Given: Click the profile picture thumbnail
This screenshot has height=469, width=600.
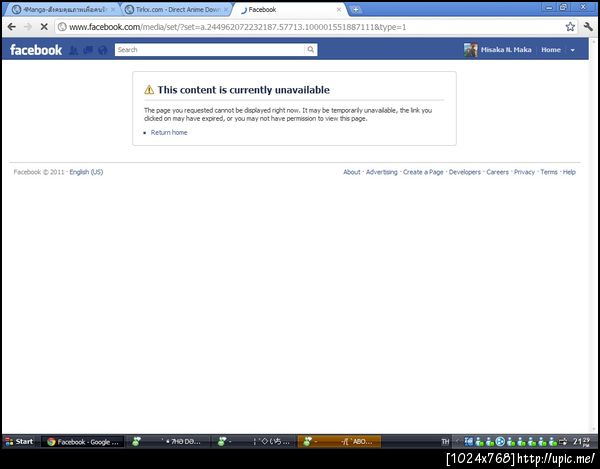Looking at the screenshot, I should [470, 50].
